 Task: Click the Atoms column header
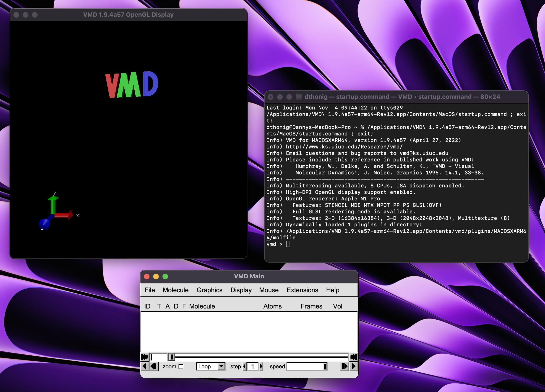pyautogui.click(x=272, y=306)
